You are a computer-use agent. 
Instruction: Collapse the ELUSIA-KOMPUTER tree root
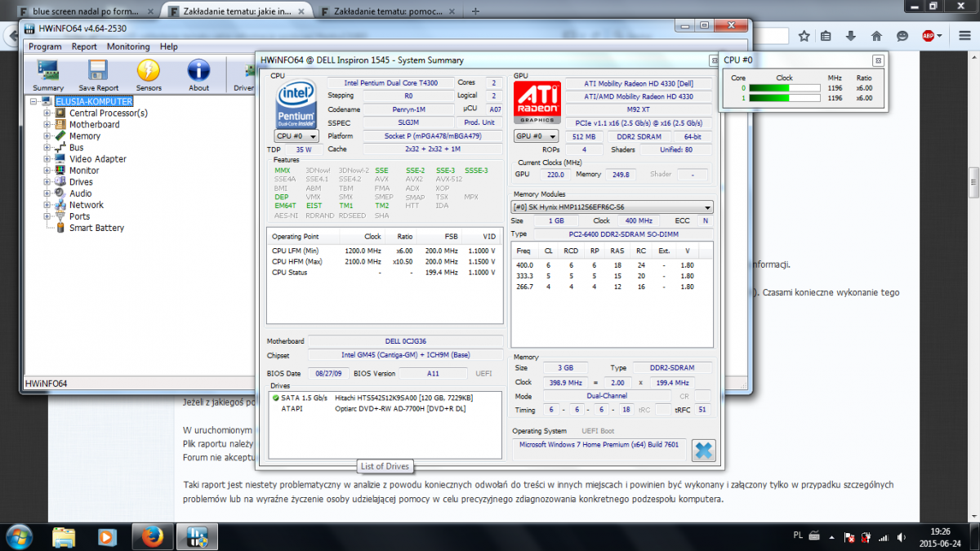pos(33,101)
